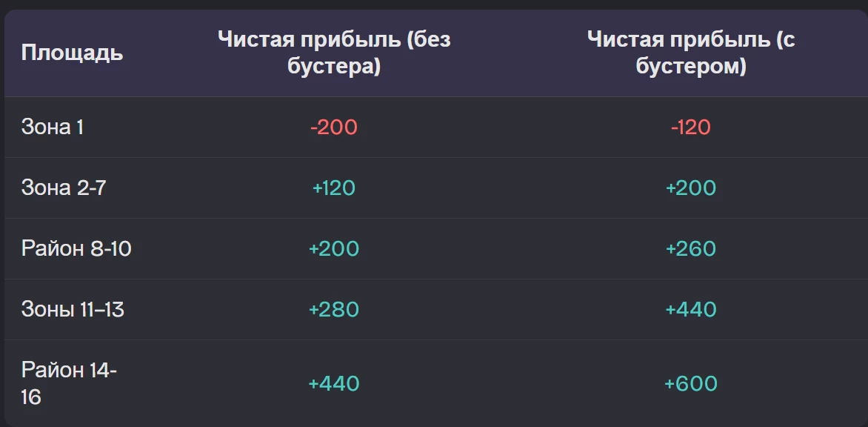Click the +280 profit value

[334, 309]
